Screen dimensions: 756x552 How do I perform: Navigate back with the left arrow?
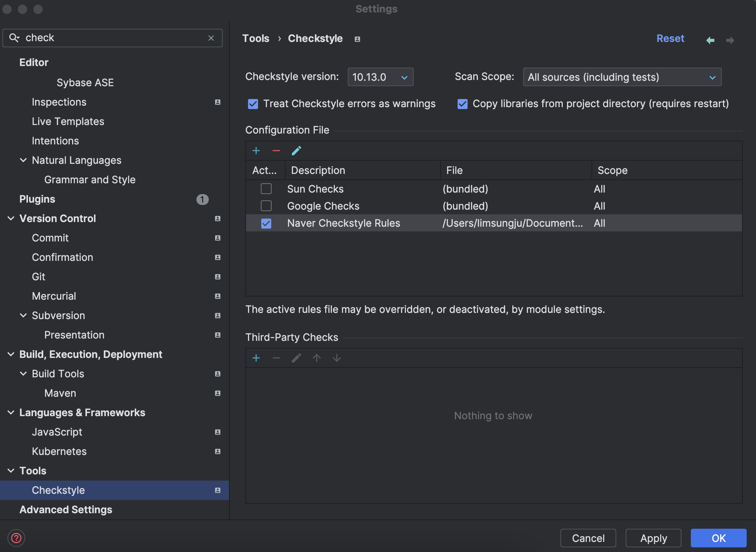tap(710, 40)
